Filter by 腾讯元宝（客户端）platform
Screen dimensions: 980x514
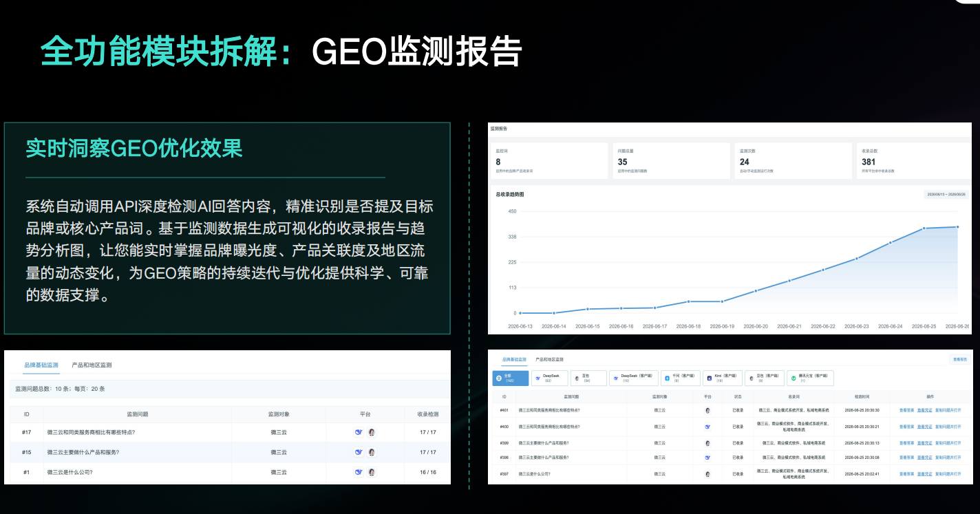pyautogui.click(x=810, y=378)
